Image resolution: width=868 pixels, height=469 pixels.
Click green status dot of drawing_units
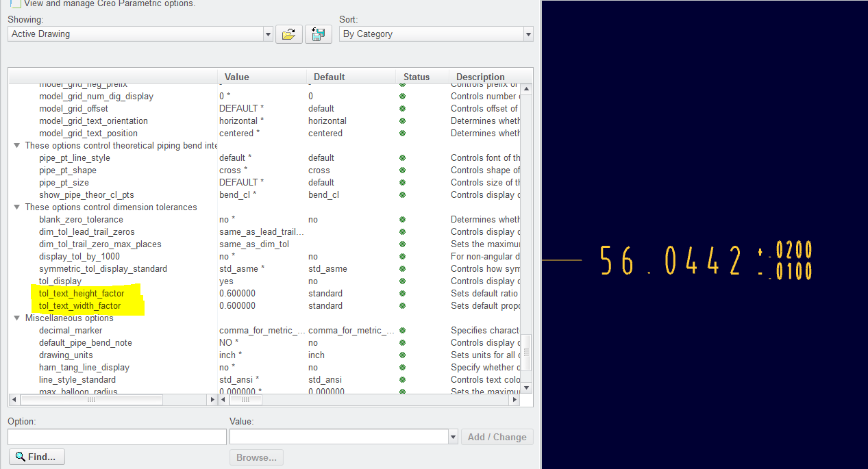(402, 355)
